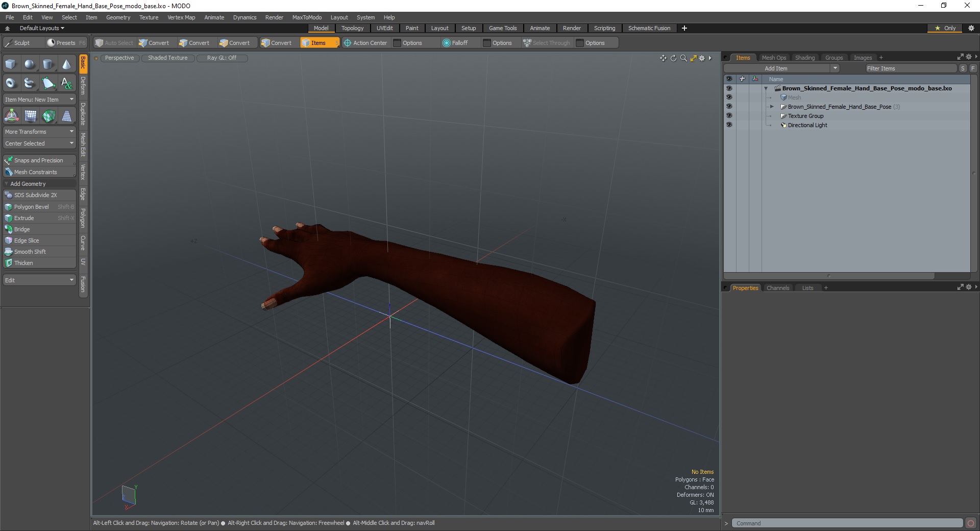Activate the Pen polygon drawing tool
980x531 pixels.
pyautogui.click(x=48, y=83)
